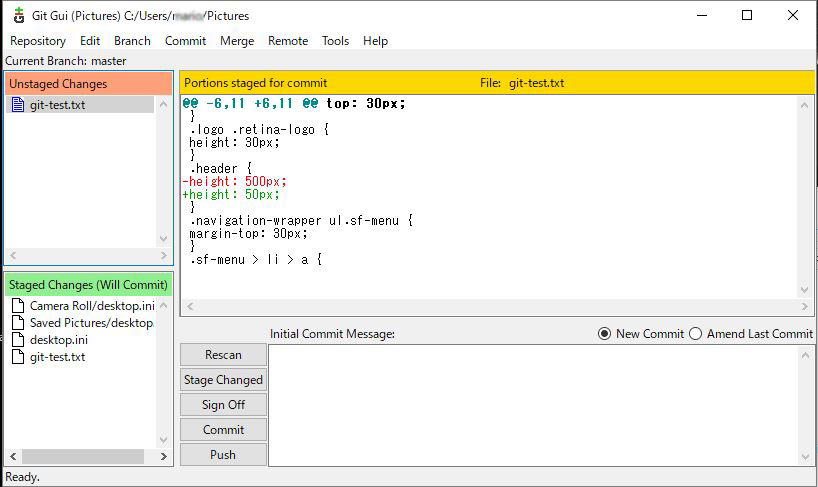This screenshot has height=487, width=818.
Task: Click left arrow of Unstaged Changes horizontal scrollbar
Action: point(14,255)
